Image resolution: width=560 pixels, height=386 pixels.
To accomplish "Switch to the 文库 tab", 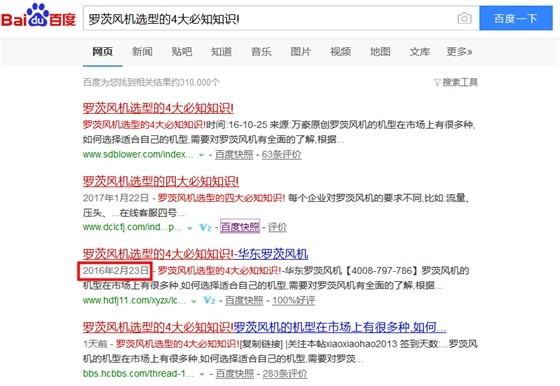I will point(420,52).
